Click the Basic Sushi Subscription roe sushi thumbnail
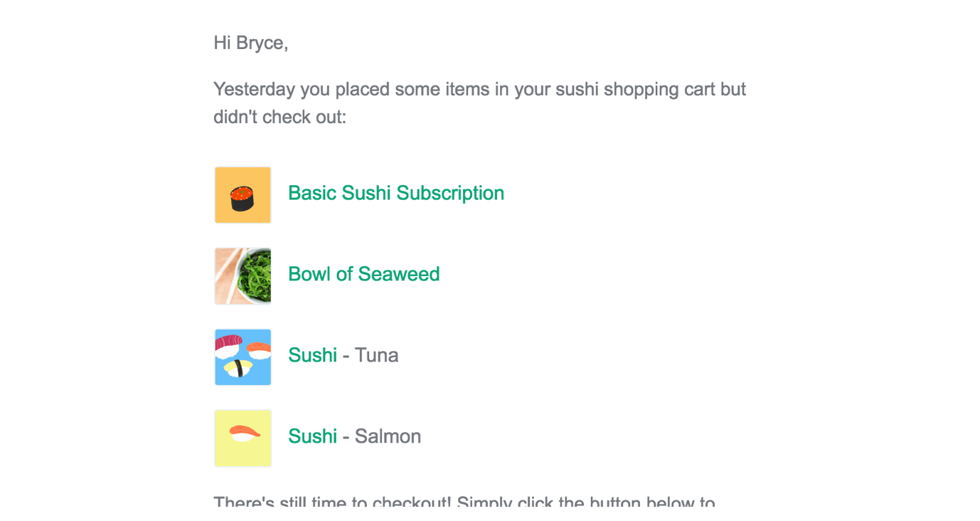980x521 pixels. pos(243,194)
